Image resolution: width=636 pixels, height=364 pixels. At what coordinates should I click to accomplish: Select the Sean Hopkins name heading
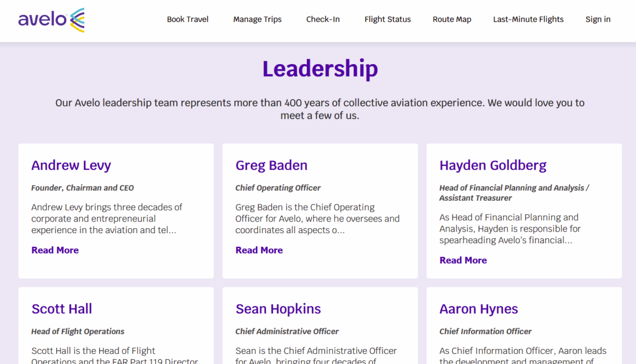point(278,309)
